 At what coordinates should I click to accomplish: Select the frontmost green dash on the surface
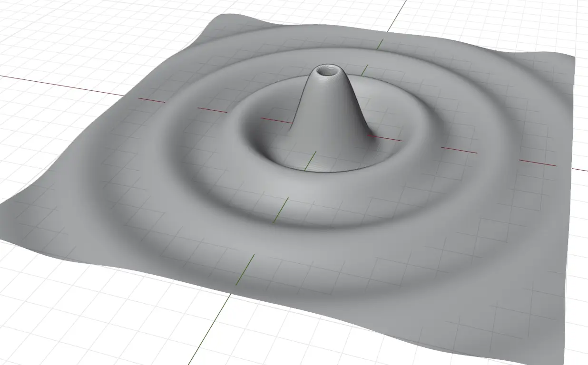tap(245, 270)
